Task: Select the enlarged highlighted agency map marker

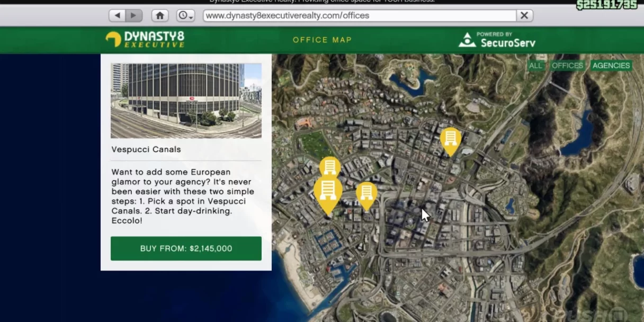Action: pyautogui.click(x=328, y=195)
